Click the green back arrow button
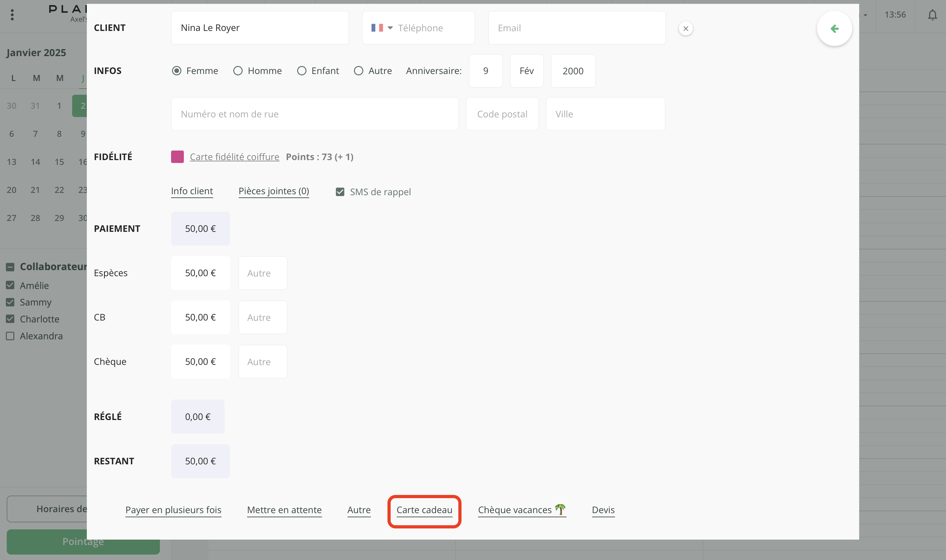The width and height of the screenshot is (946, 560). pyautogui.click(x=834, y=29)
